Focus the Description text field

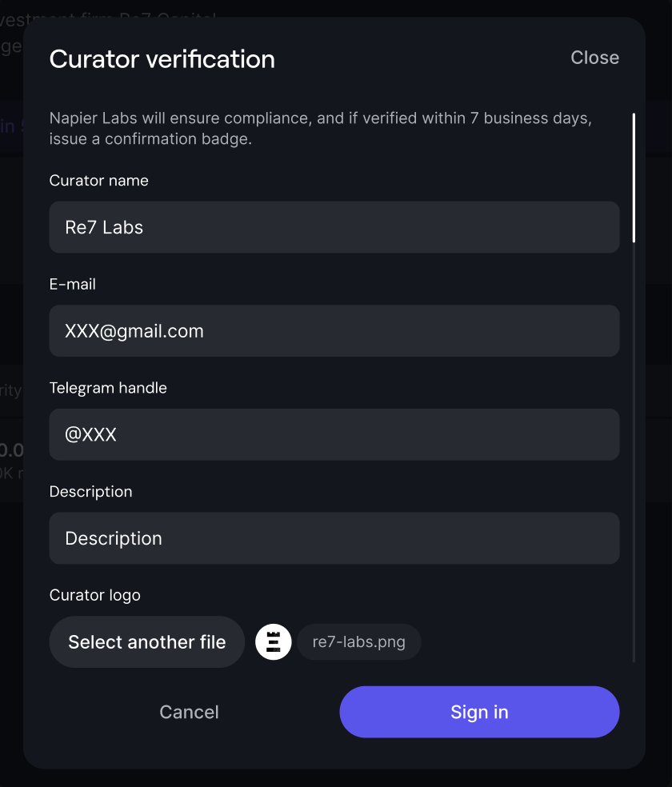[334, 538]
